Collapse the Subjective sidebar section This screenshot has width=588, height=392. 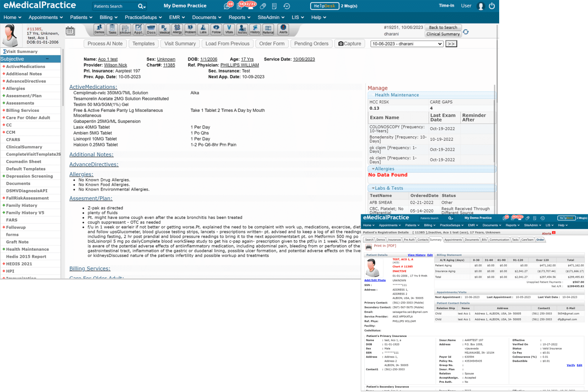[47, 59]
